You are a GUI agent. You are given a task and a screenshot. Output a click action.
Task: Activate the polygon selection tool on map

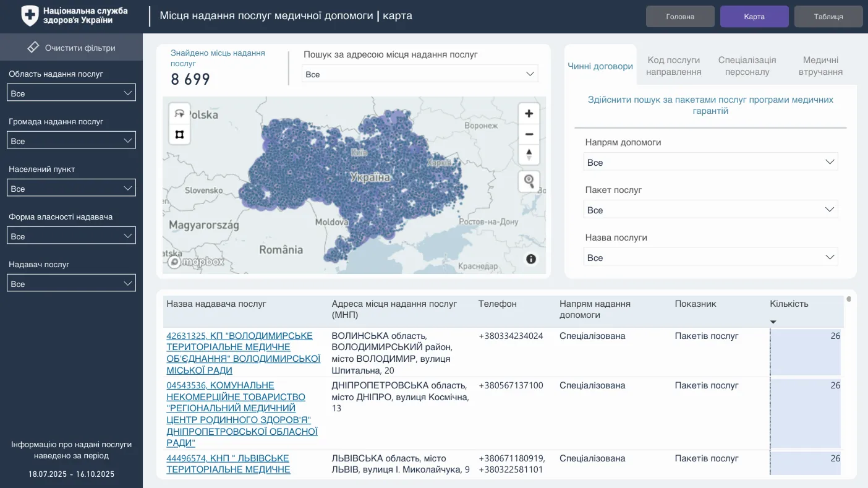[180, 134]
